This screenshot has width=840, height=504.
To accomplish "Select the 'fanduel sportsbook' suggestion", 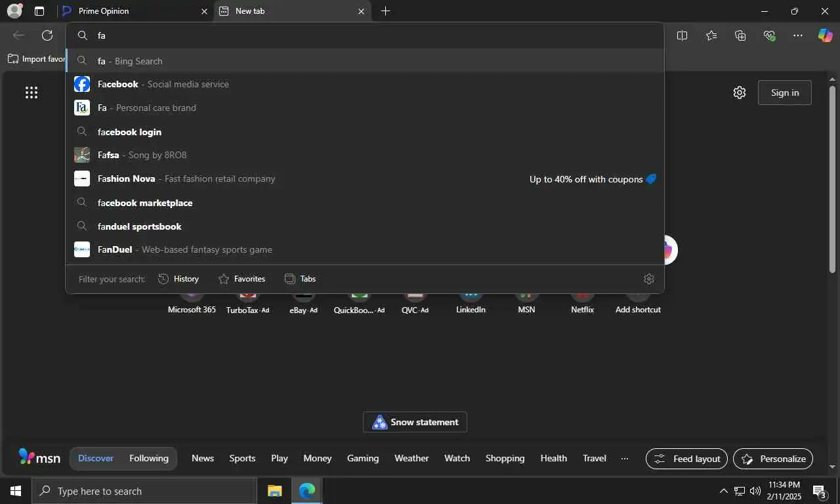I will point(365,226).
